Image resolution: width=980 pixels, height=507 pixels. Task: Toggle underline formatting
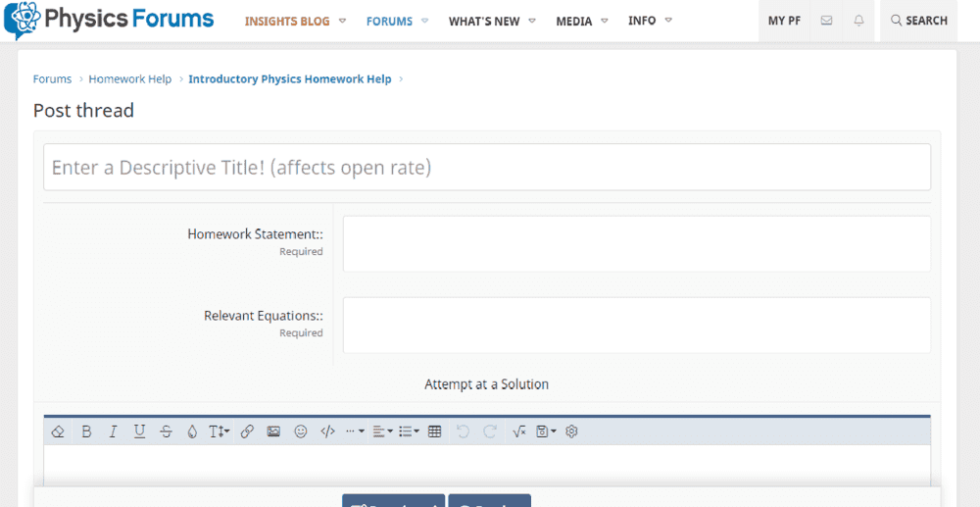(139, 431)
